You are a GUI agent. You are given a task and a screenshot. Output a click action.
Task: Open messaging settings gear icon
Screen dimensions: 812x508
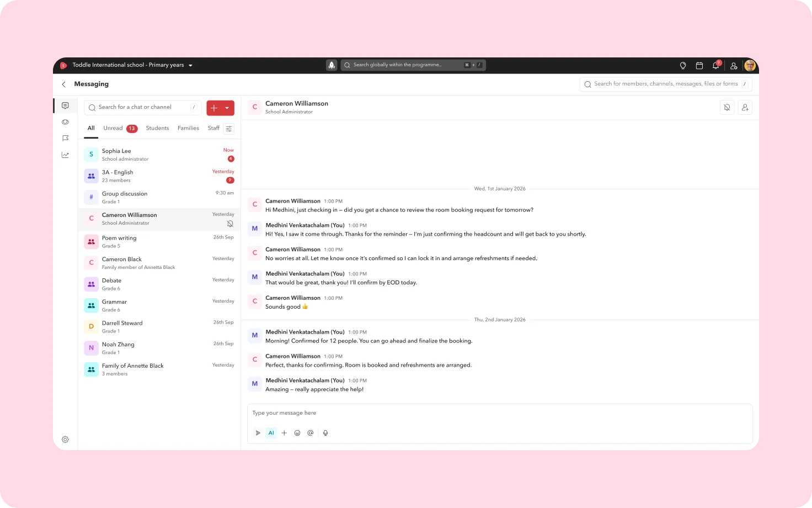(x=65, y=440)
